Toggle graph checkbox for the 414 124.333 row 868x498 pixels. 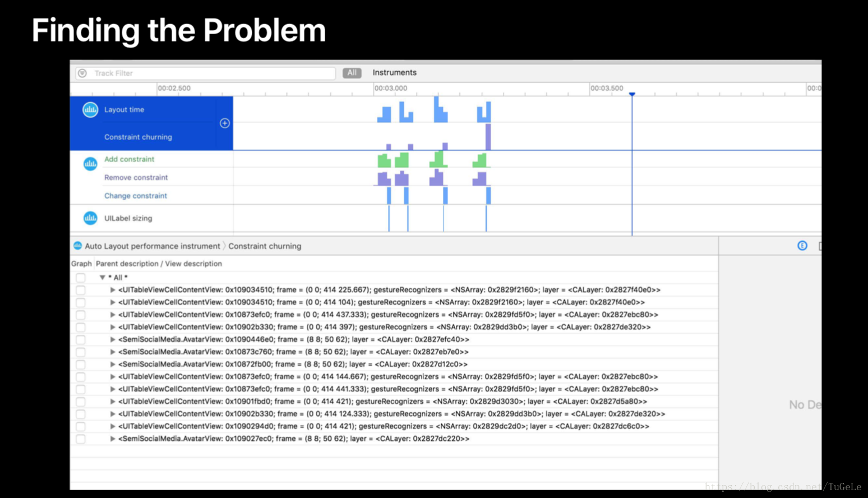pyautogui.click(x=81, y=414)
